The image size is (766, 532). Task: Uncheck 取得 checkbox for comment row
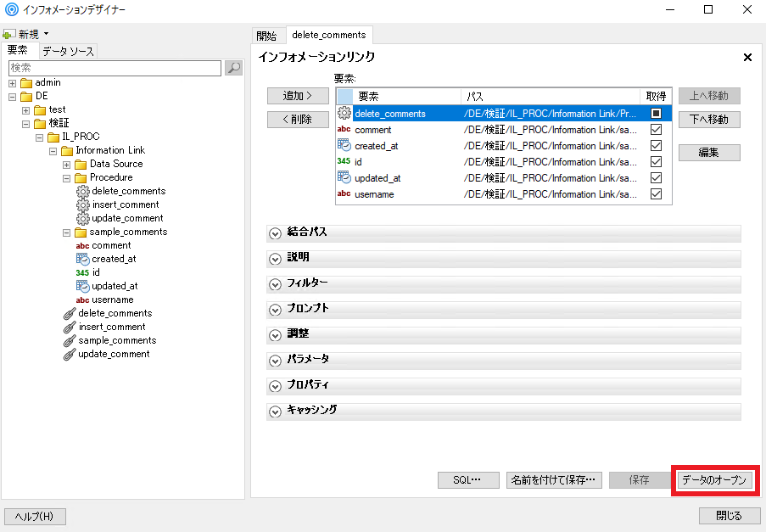pos(656,130)
